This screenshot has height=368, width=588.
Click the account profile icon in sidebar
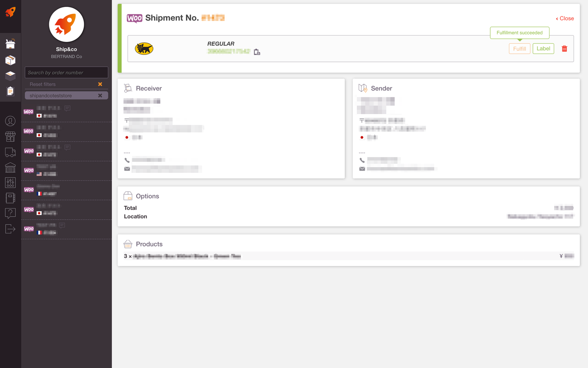[x=10, y=121]
